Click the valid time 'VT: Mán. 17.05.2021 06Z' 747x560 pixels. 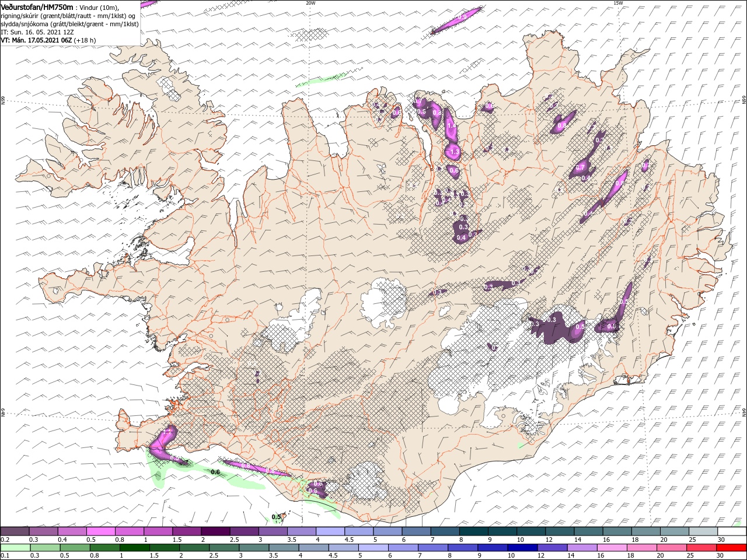click(x=36, y=40)
